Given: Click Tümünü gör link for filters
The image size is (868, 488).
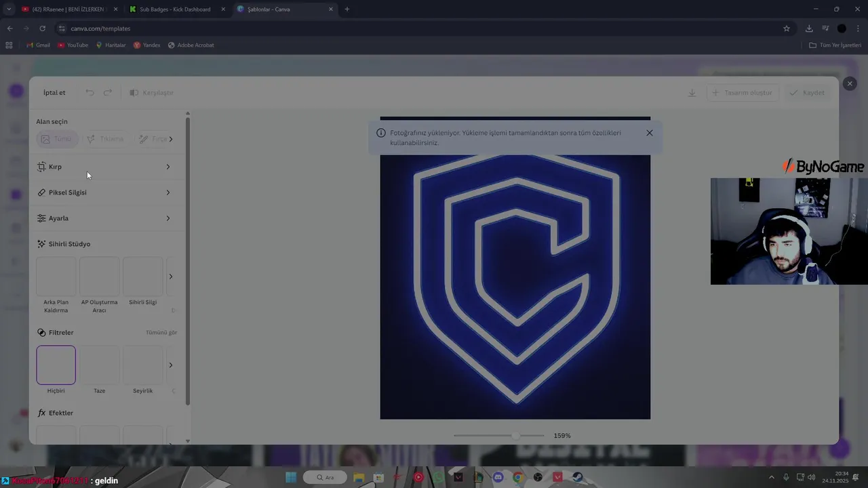Looking at the screenshot, I should click(161, 333).
